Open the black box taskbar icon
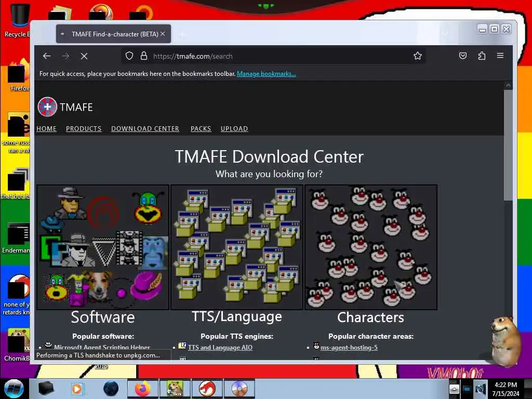Image resolution: width=532 pixels, height=399 pixels. pyautogui.click(x=46, y=389)
